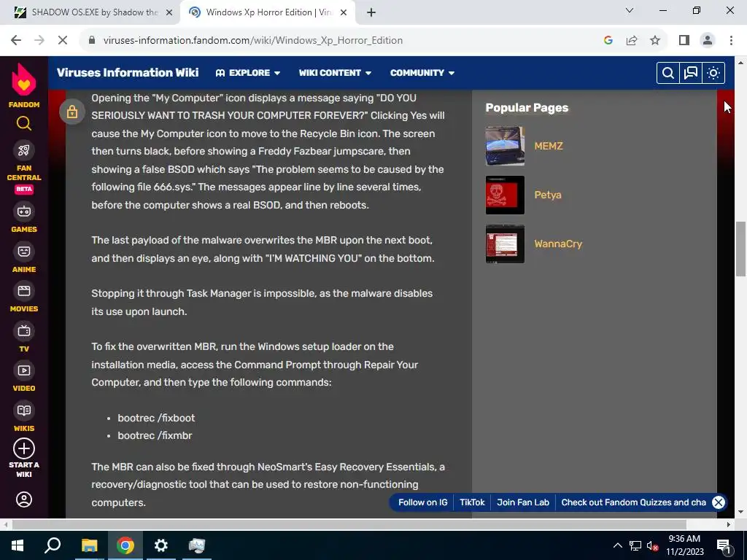Screen dimensions: 747x560
Task: Click the page lock icon
Action: tap(72, 112)
